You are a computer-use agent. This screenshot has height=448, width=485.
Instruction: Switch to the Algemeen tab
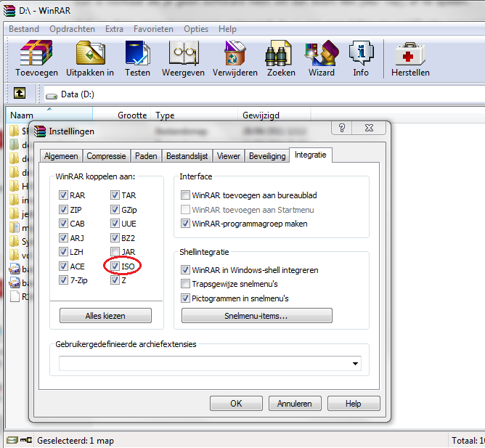click(61, 156)
